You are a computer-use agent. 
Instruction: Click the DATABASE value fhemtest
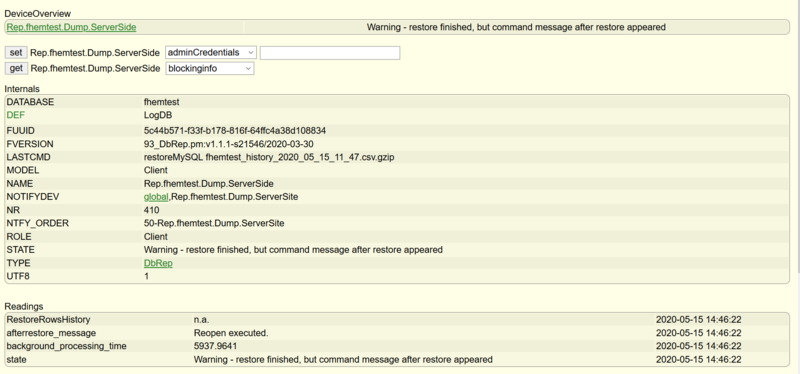[161, 102]
